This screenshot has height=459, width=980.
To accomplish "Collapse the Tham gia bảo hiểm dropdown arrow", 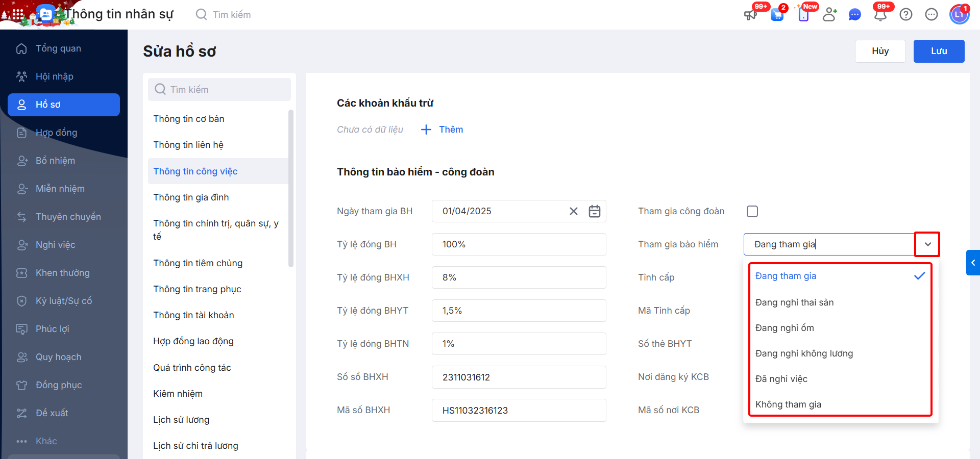I will click(927, 244).
